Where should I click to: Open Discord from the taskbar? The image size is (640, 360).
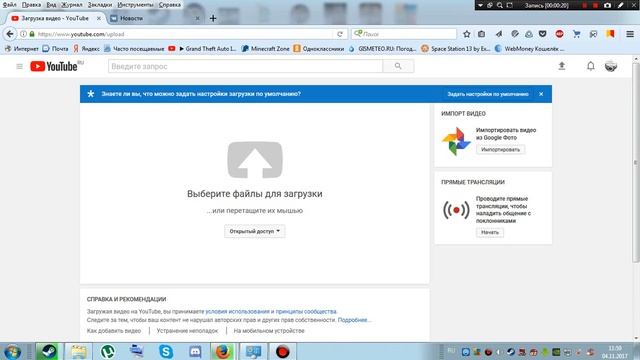click(195, 351)
